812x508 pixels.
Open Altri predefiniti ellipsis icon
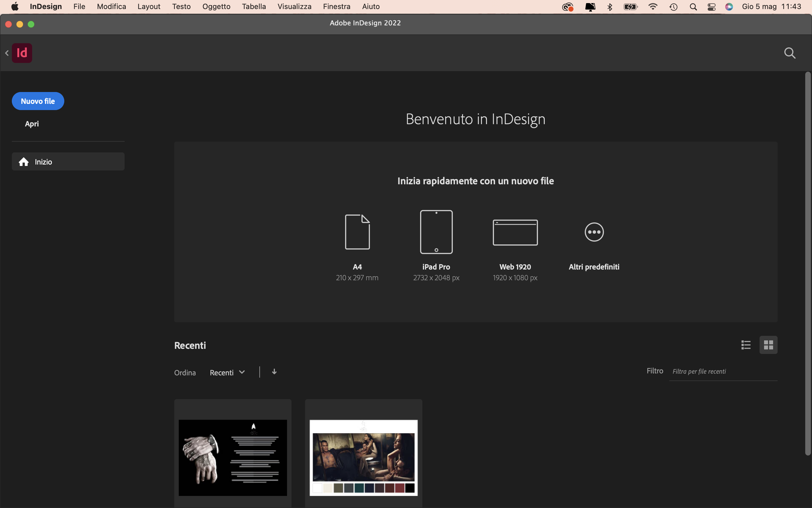click(x=594, y=232)
